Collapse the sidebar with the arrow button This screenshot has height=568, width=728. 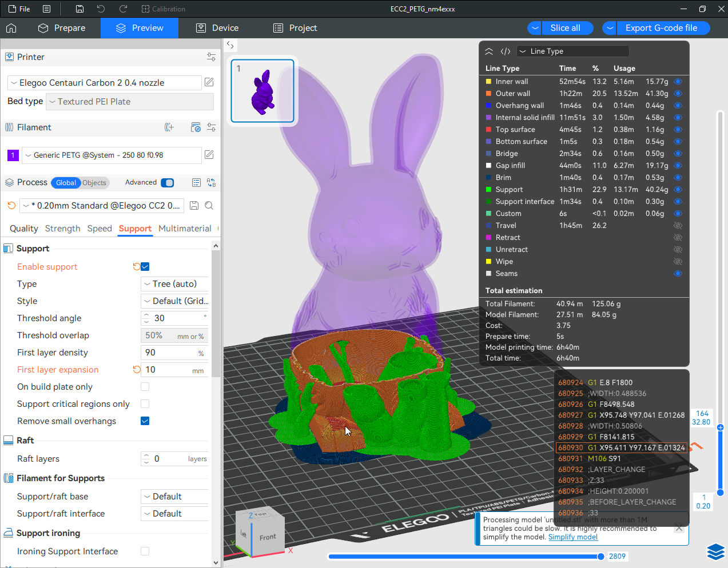click(x=230, y=45)
